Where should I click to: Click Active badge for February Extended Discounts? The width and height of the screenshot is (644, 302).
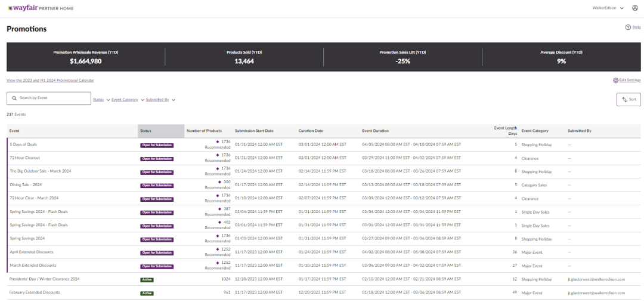point(147,293)
